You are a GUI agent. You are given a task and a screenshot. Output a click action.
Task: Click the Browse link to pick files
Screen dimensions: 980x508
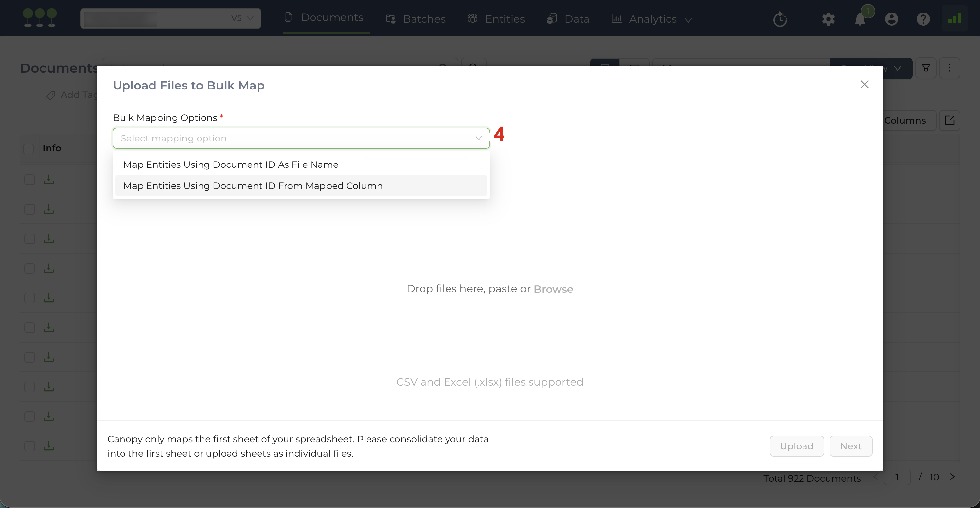coord(553,289)
